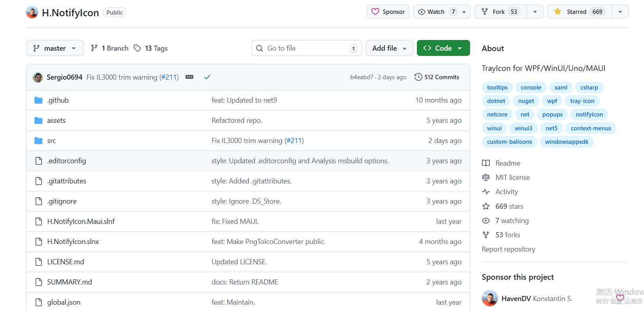Click the green commit status checkmark

click(207, 77)
